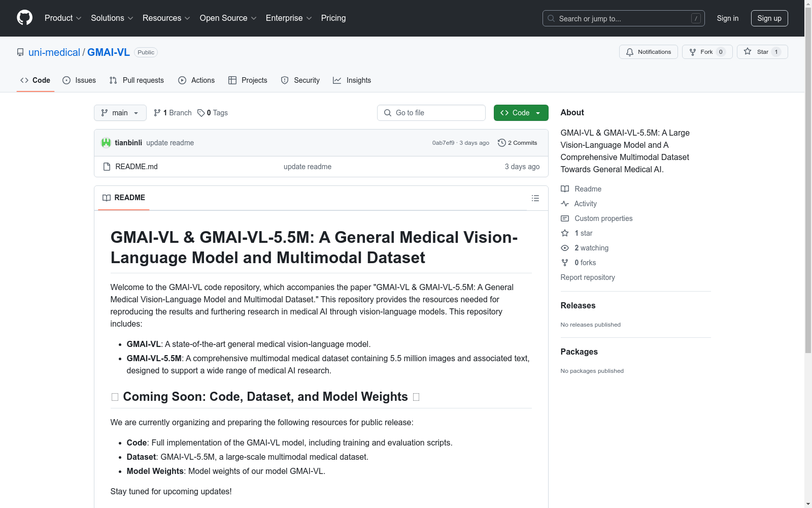Click the repository book icon beside uni-medical
Screen dimensions: 812x508
20,52
